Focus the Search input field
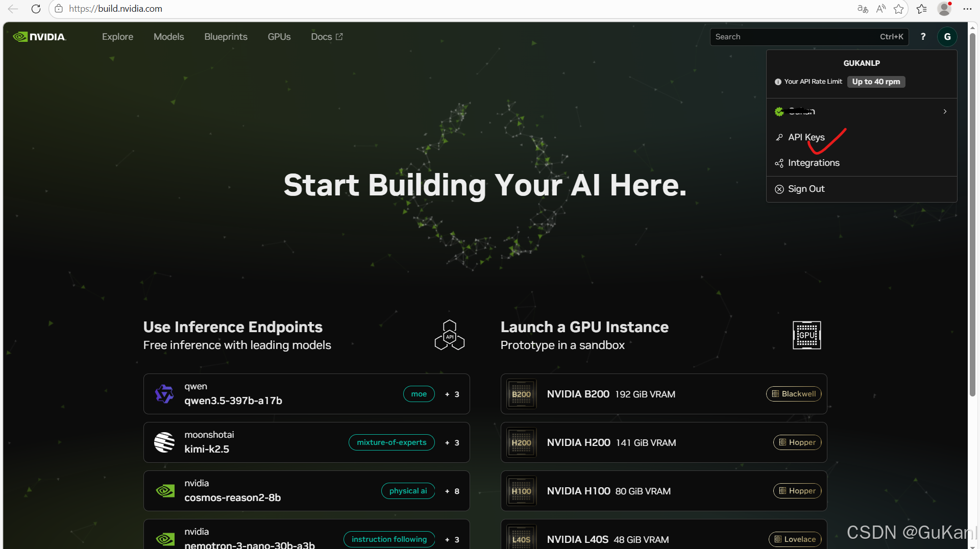Viewport: 980px width, 549px height. (x=809, y=37)
